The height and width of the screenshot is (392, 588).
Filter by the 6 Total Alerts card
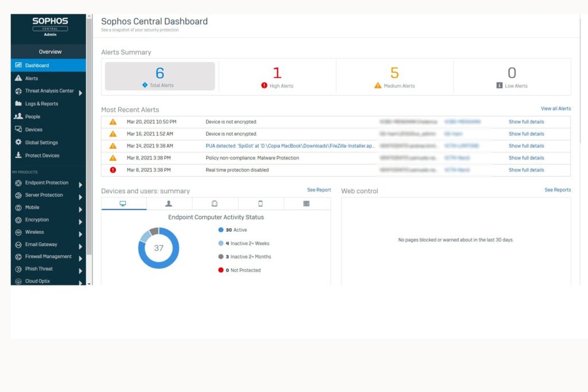160,76
